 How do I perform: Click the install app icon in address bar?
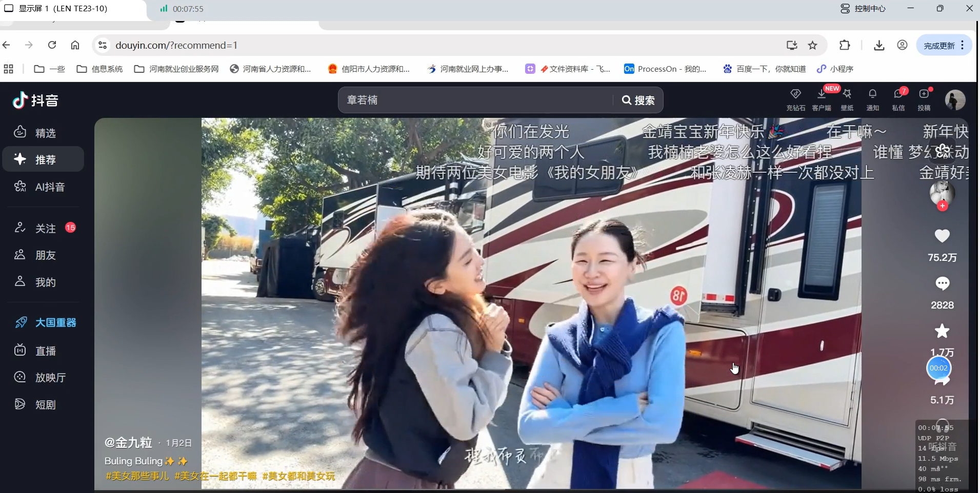tap(792, 45)
